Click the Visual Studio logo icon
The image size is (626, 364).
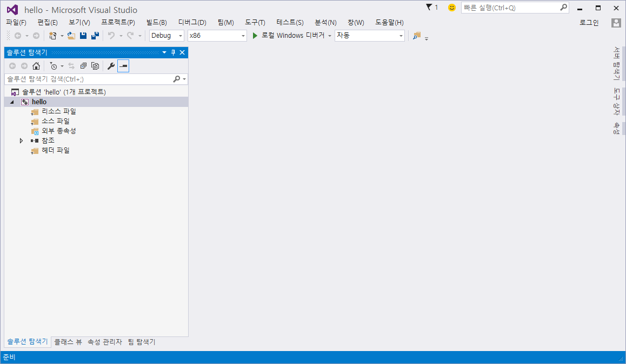(12, 10)
